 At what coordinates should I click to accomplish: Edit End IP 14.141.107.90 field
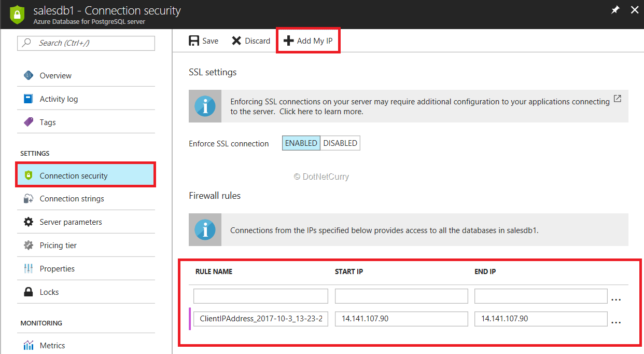point(541,319)
